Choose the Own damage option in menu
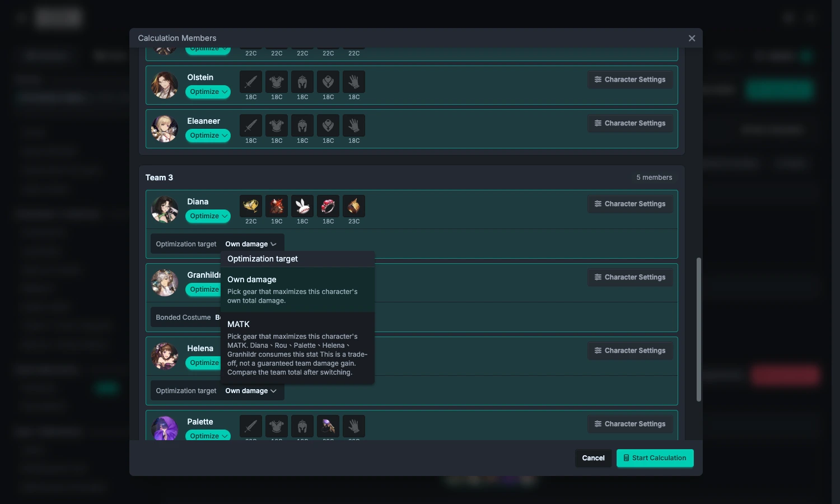This screenshot has height=504, width=840. click(297, 290)
